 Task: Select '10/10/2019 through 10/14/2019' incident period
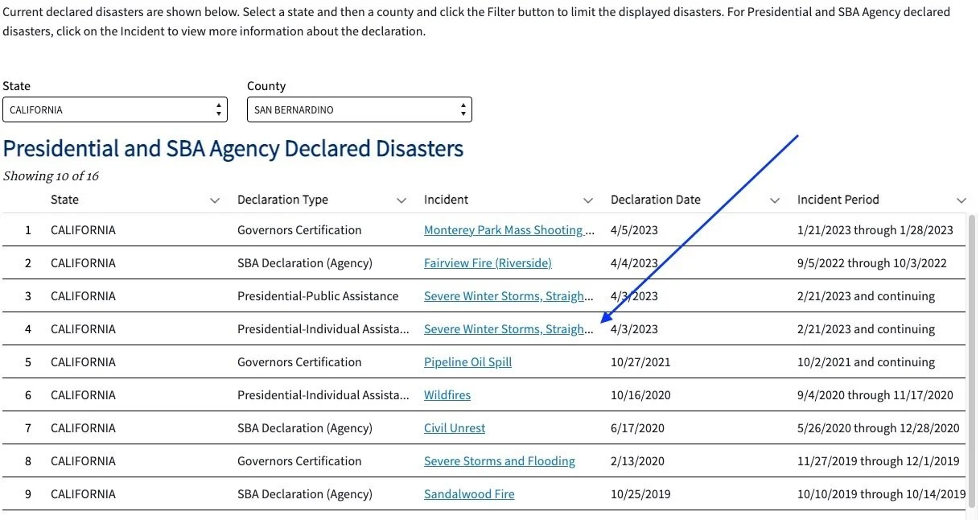click(x=881, y=494)
